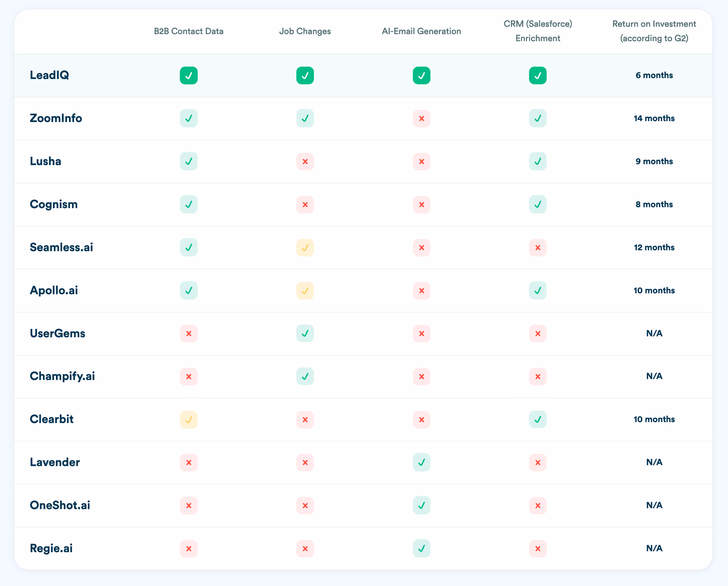Switch to the AI-Email Generation column

click(421, 31)
